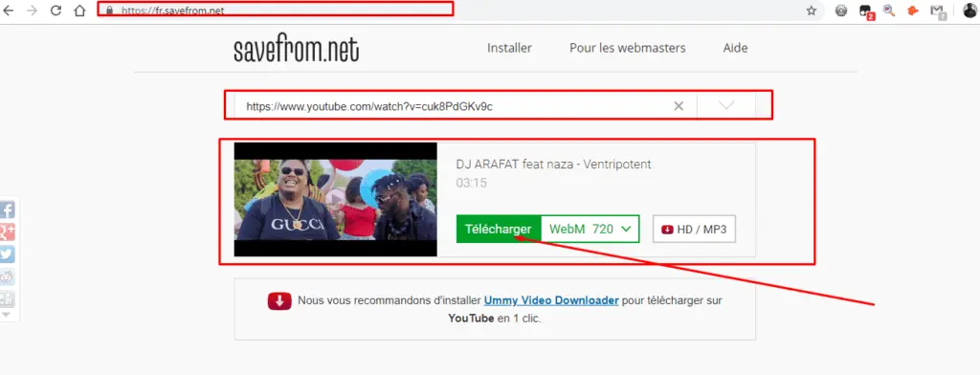980x375 pixels.
Task: Click the 03:15 duration text
Action: [471, 183]
